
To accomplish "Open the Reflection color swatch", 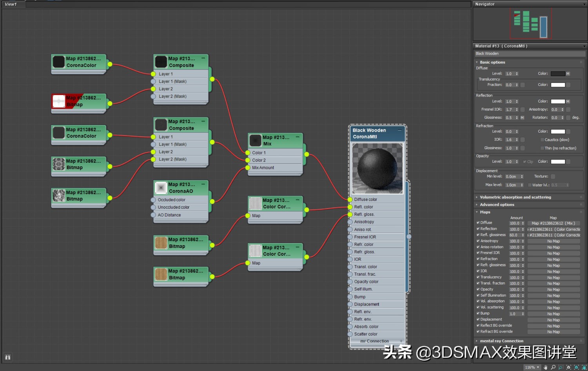I will (x=557, y=102).
